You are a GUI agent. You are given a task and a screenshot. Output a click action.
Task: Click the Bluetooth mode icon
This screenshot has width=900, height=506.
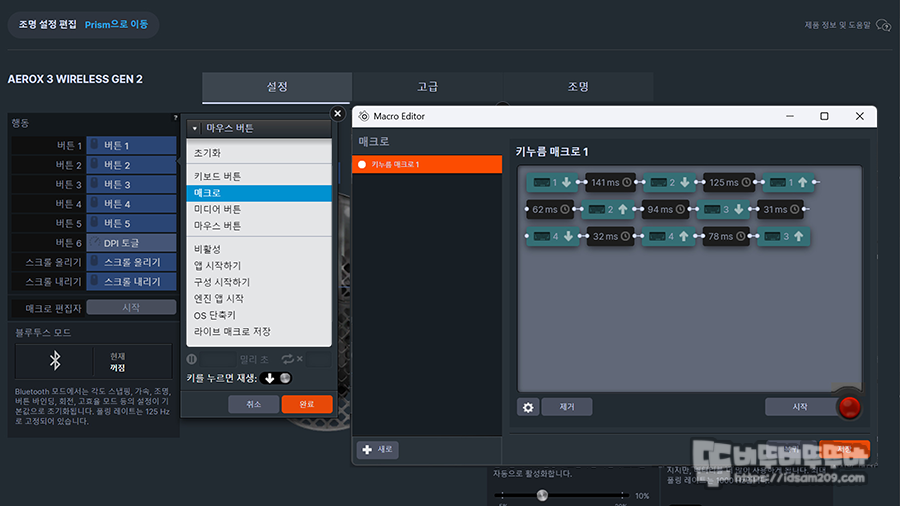click(x=55, y=361)
